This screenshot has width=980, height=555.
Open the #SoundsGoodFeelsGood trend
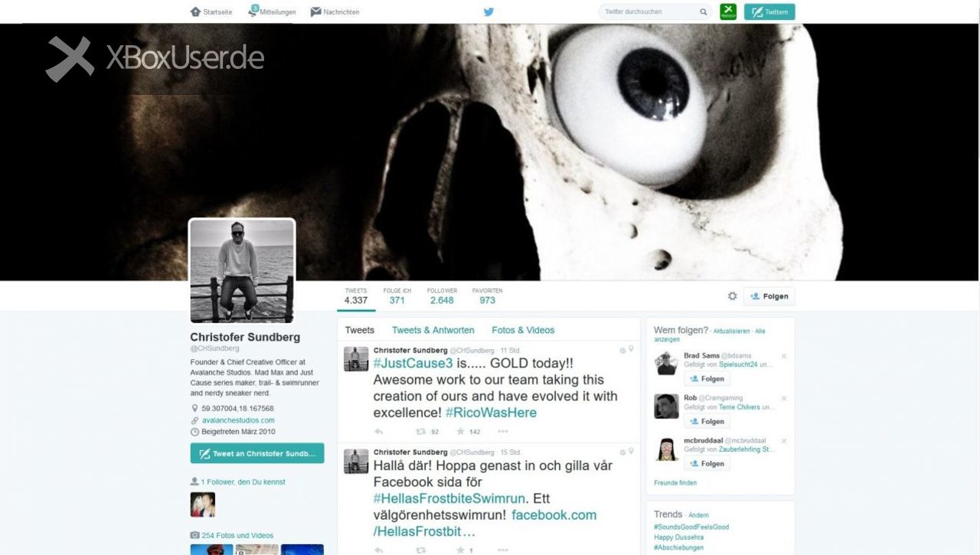tap(691, 527)
